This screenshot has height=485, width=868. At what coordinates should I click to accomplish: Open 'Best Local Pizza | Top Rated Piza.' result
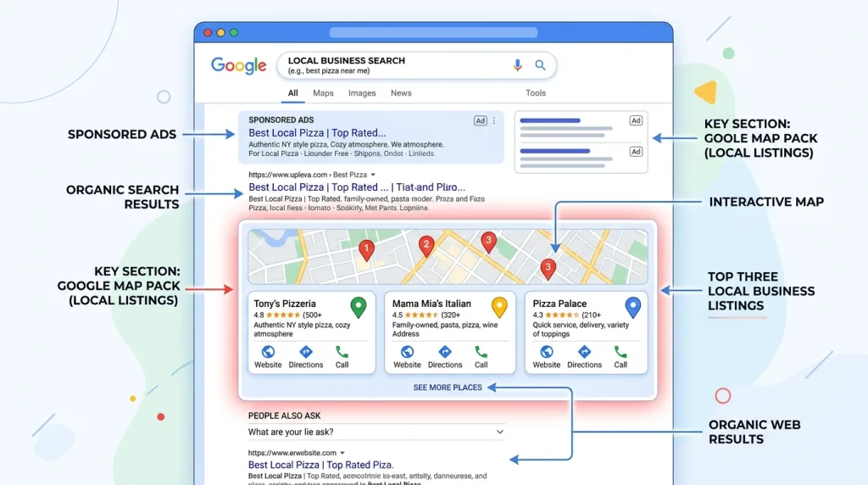point(321,465)
